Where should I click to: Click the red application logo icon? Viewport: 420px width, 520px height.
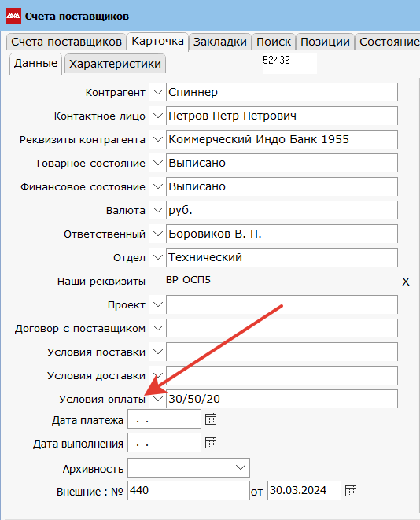(13, 16)
